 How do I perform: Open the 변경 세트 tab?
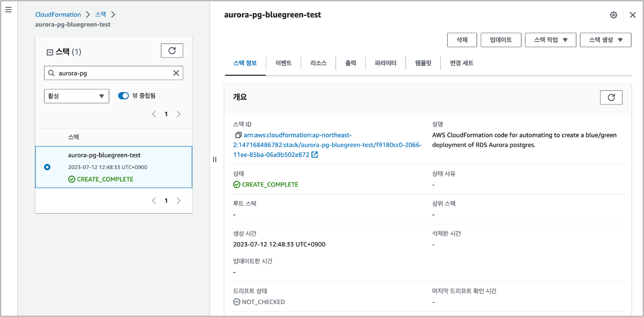click(x=461, y=63)
